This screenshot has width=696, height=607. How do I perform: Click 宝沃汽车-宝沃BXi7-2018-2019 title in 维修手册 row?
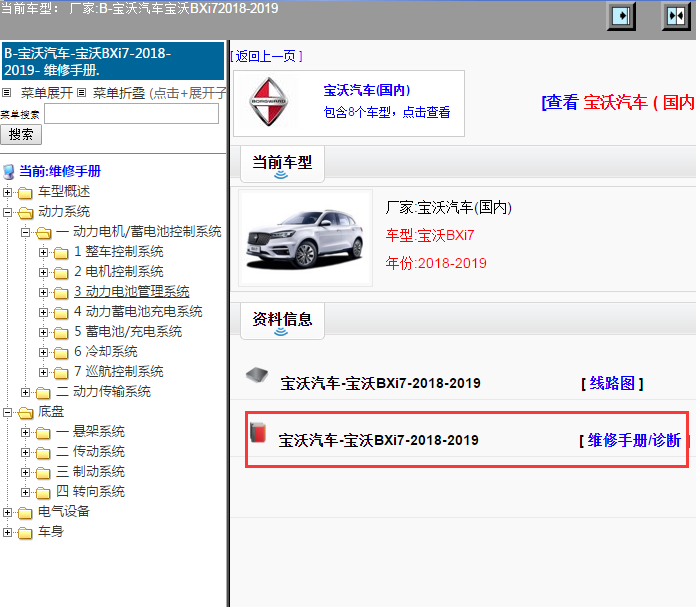(379, 440)
